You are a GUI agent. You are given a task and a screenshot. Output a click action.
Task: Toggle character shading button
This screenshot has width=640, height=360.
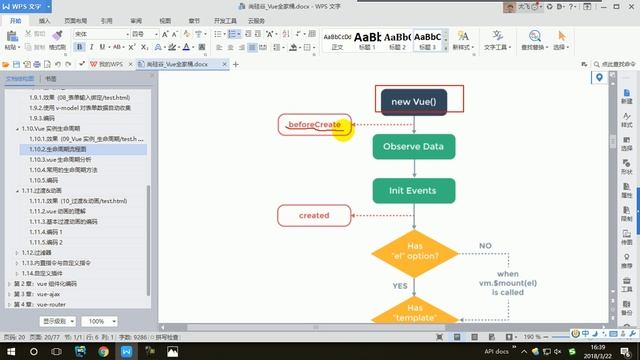[x=202, y=47]
